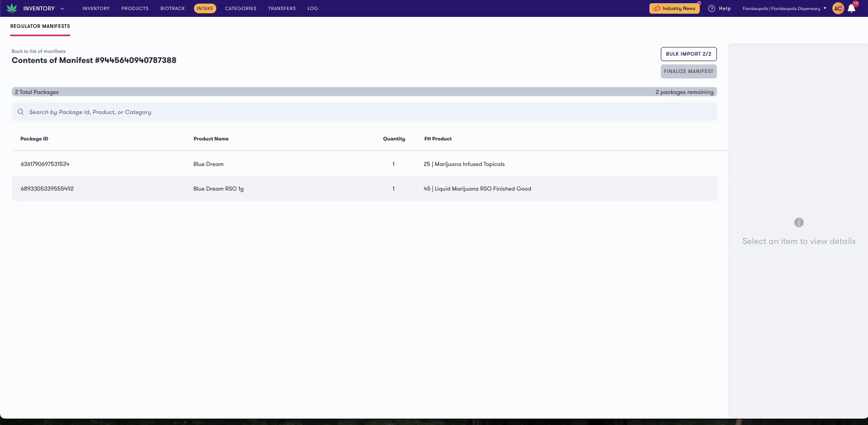Click the cannabis leaf logo icon
The height and width of the screenshot is (425, 868).
(12, 8)
